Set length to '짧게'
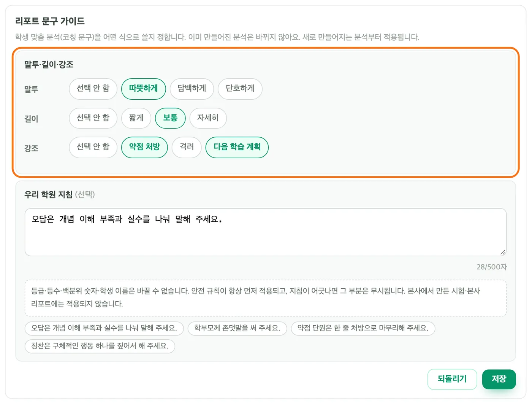 [x=136, y=118]
